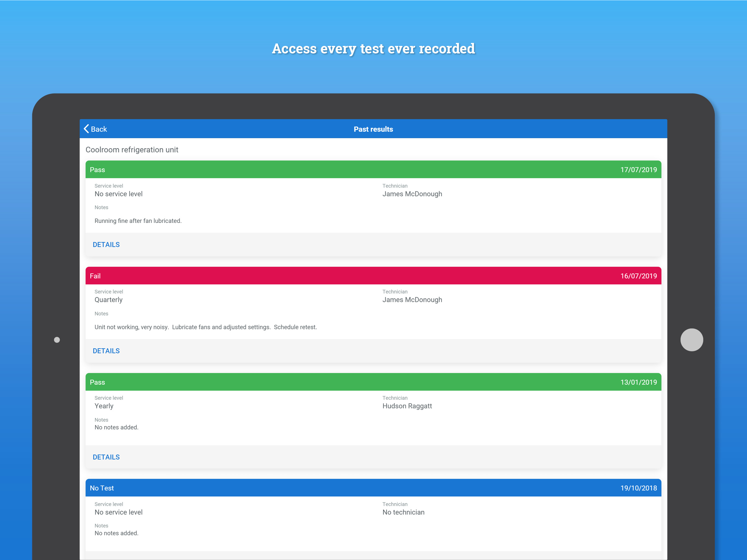The width and height of the screenshot is (747, 560).
Task: Click technician James McDonough on Fail card
Action: click(412, 300)
